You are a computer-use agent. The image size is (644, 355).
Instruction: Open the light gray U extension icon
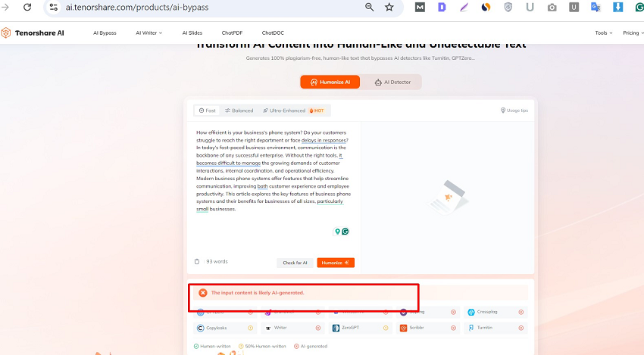[x=530, y=7]
